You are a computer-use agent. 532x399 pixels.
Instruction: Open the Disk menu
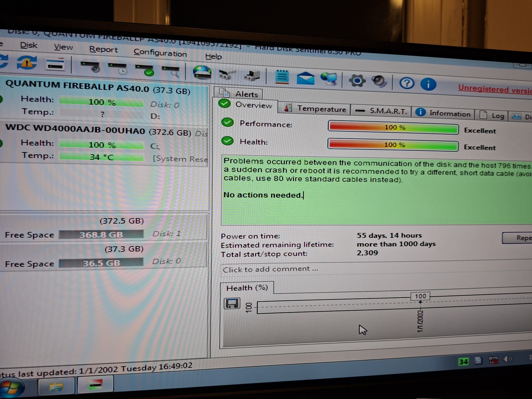29,45
